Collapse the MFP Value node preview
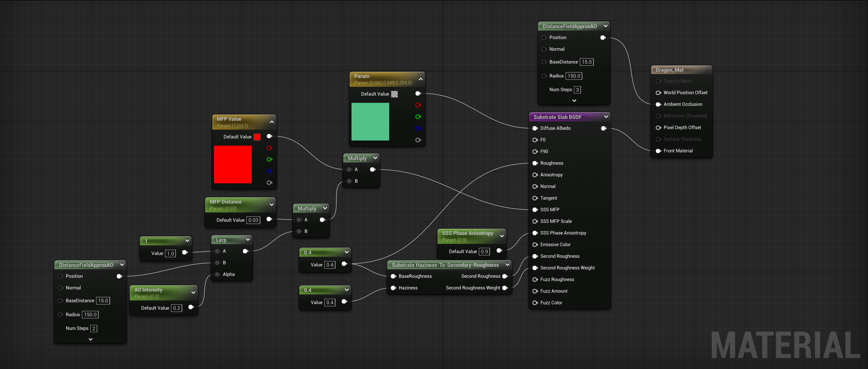Viewport: 868px width, 369px height. coord(271,122)
